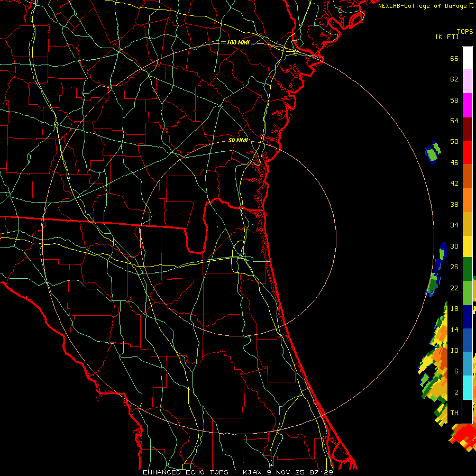Click the 18 value on the legend
This screenshot has width=476, height=476.
pyautogui.click(x=454, y=309)
